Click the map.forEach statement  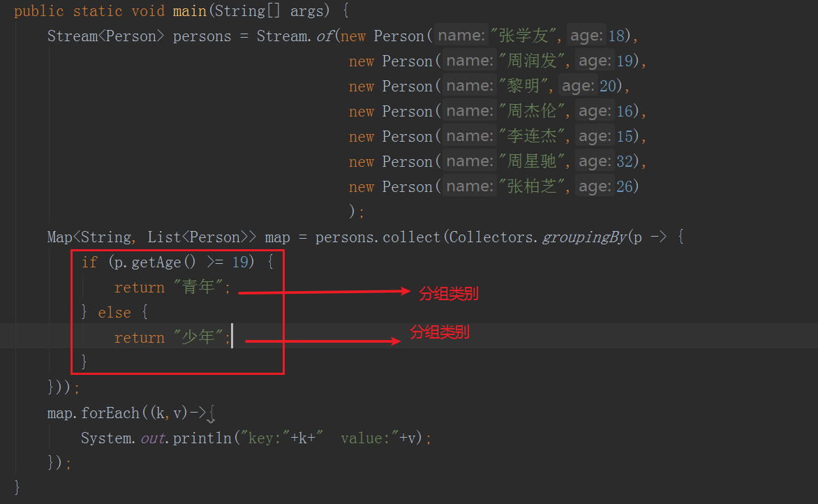(94, 413)
